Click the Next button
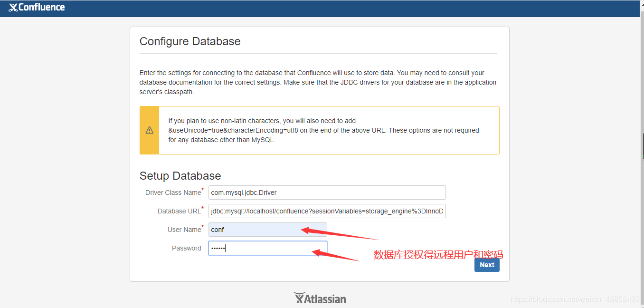The width and height of the screenshot is (644, 308). [487, 265]
